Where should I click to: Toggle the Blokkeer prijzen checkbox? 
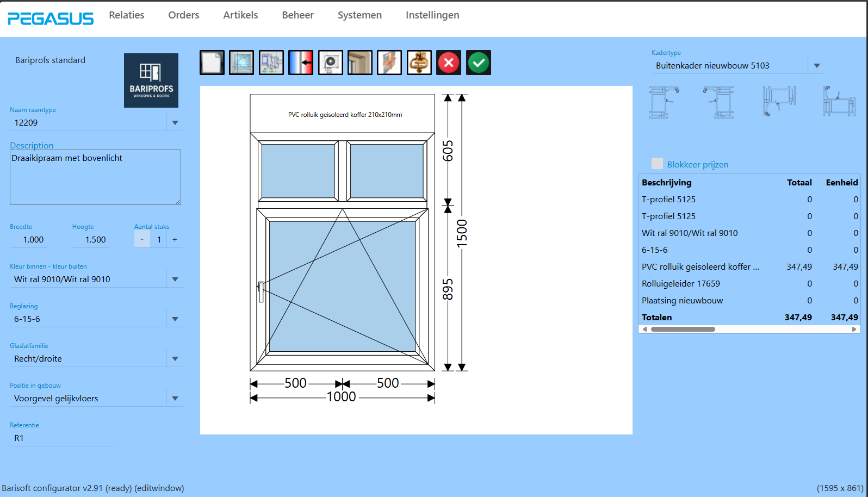[657, 164]
